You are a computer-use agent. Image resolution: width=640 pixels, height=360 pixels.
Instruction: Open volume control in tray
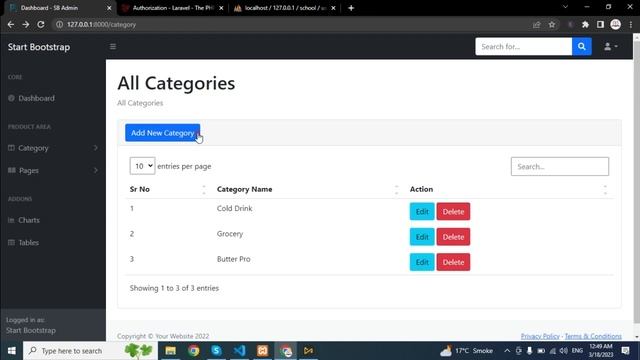click(x=564, y=351)
